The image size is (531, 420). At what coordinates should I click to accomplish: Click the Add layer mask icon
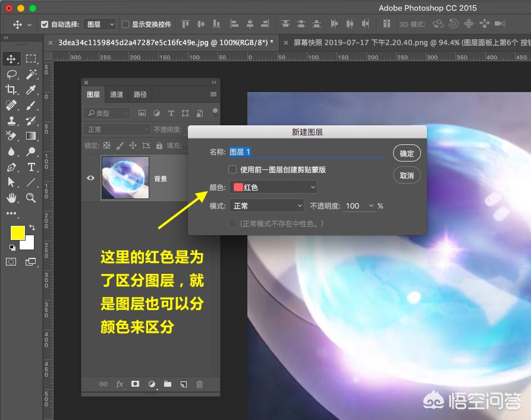(135, 384)
